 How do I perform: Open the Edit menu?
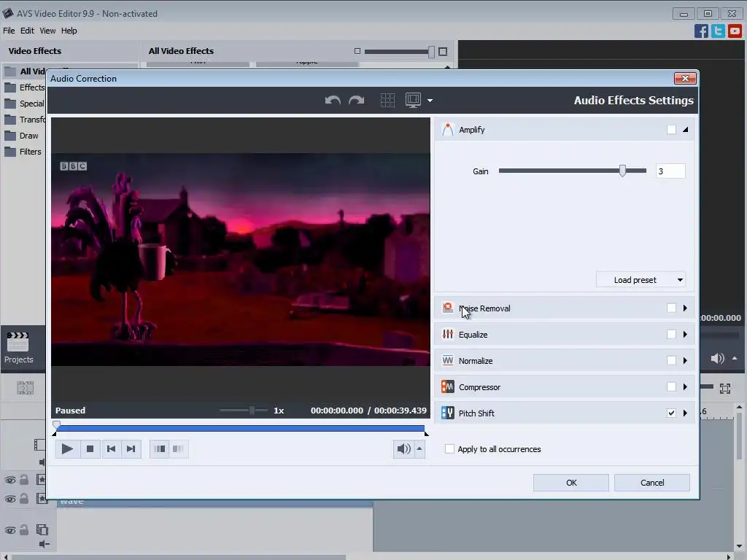(27, 31)
